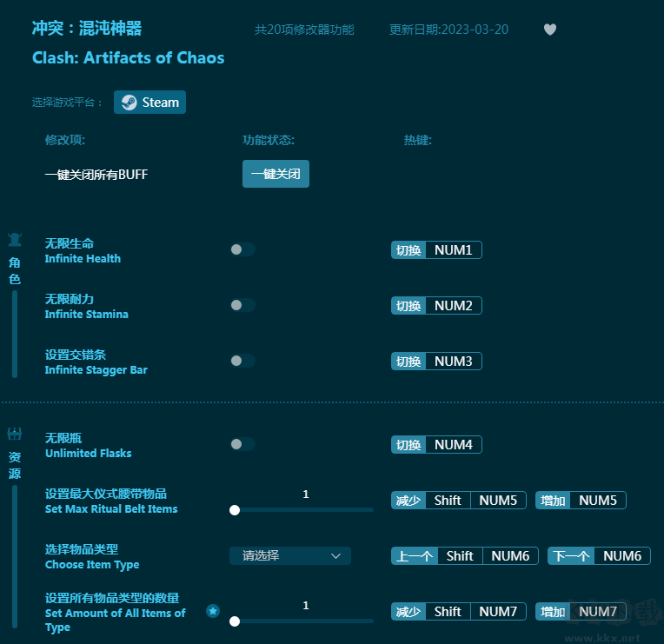Turn on Infinite Stamina switch
664x644 pixels.
[242, 306]
